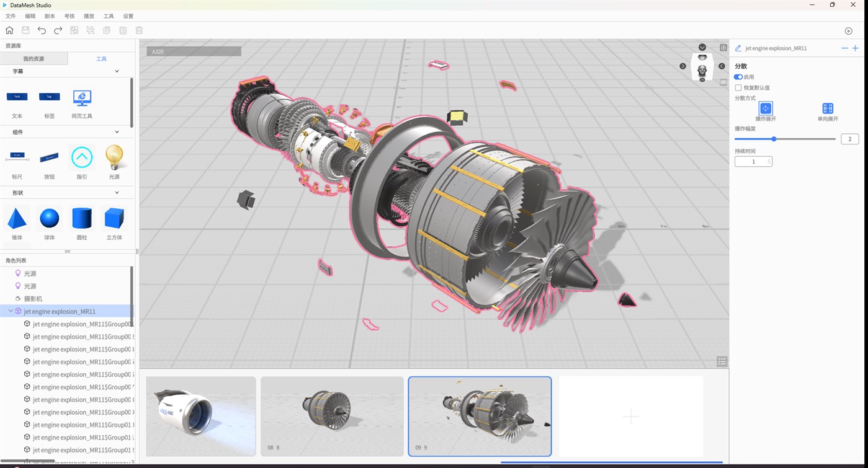Open the 文件 menu
868x468 pixels.
[x=11, y=16]
